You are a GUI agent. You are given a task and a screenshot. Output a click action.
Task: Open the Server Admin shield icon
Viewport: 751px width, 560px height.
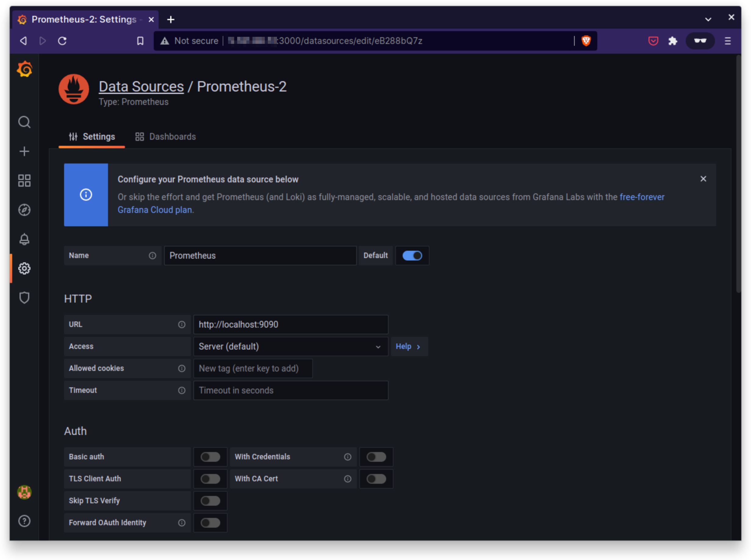coord(24,298)
